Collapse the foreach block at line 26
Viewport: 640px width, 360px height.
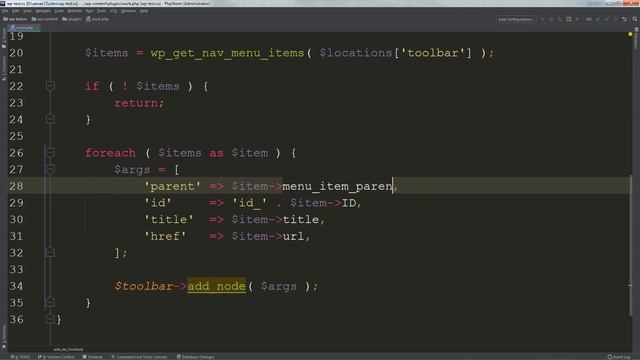(x=50, y=153)
